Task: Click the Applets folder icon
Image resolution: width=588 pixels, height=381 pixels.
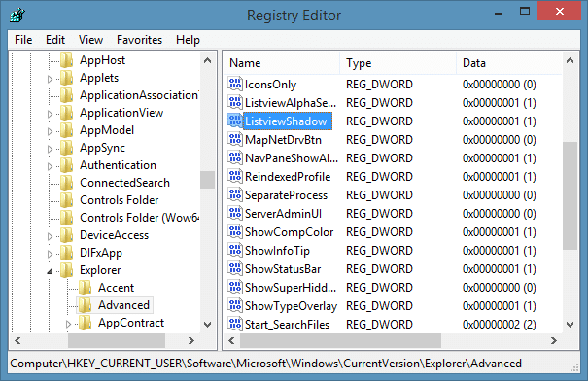Action: (67, 78)
